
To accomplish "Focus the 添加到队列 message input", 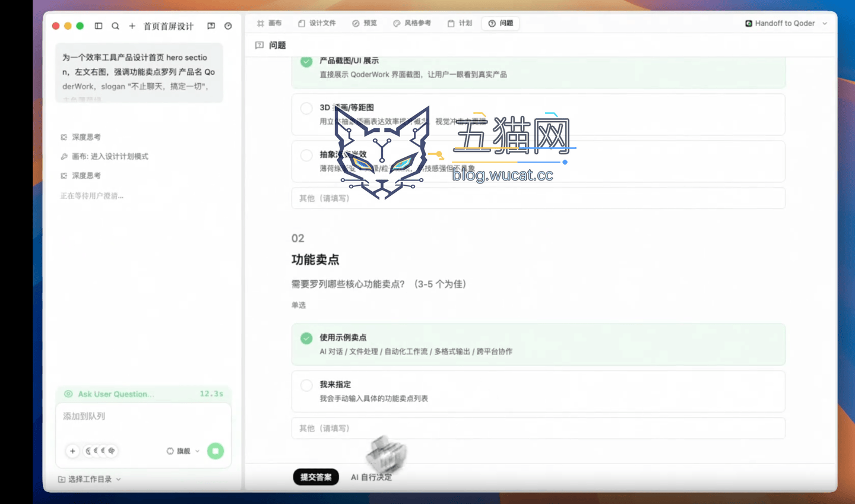I will (142, 417).
